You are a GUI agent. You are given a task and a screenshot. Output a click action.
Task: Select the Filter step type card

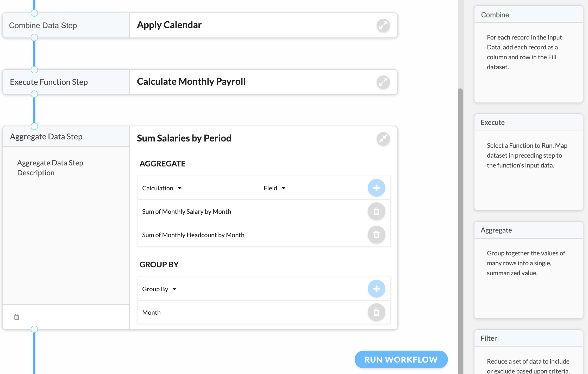pyautogui.click(x=528, y=352)
